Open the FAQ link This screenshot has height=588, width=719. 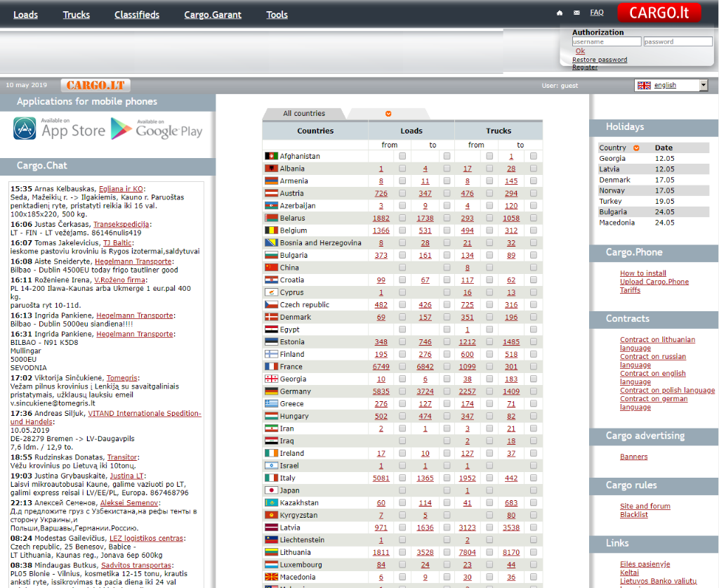597,13
